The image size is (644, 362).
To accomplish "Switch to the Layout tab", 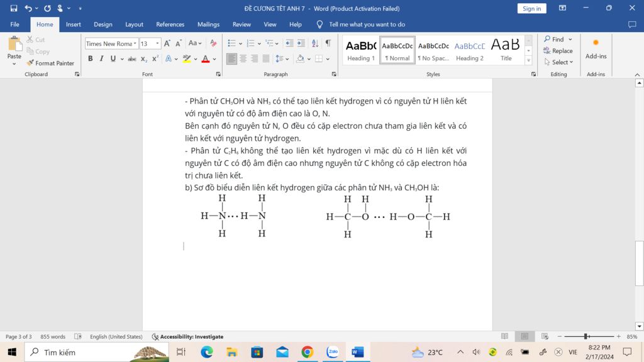I will coord(134,25).
